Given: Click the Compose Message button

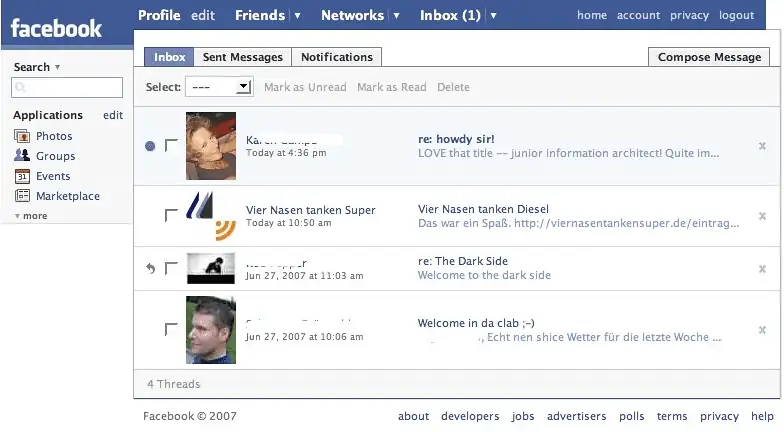Looking at the screenshot, I should pos(709,57).
